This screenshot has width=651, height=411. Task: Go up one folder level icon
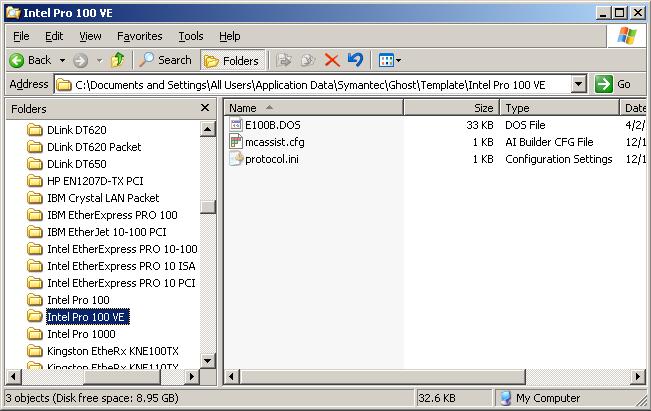(x=118, y=60)
